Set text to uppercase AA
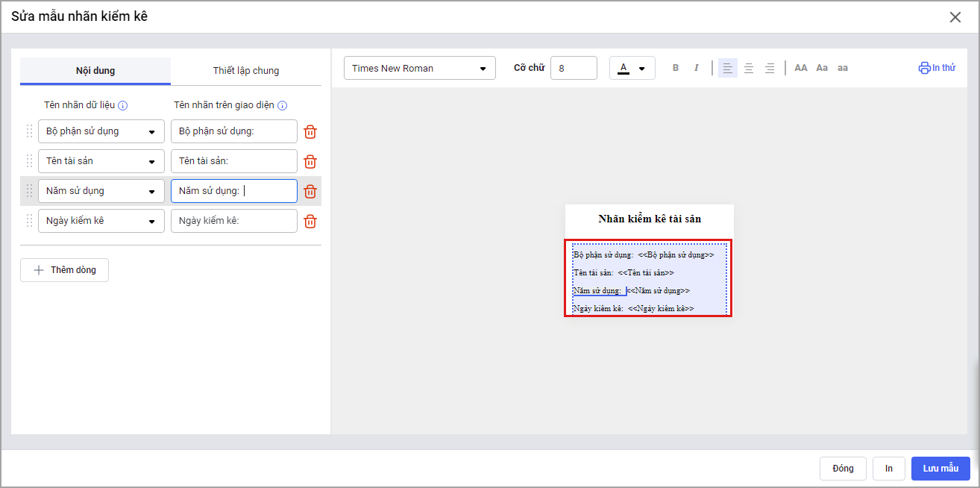This screenshot has height=488, width=980. [x=801, y=68]
